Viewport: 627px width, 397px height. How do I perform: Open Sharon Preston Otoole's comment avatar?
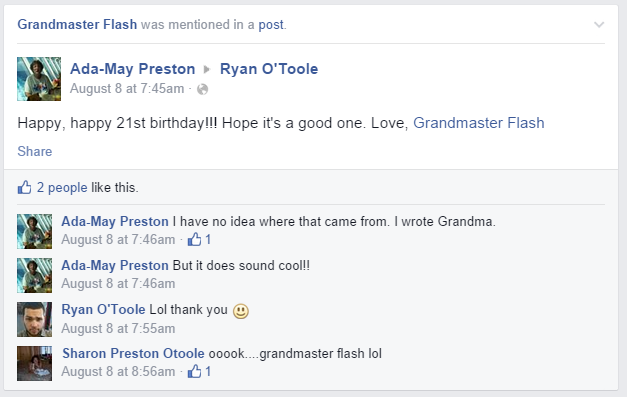click(34, 363)
